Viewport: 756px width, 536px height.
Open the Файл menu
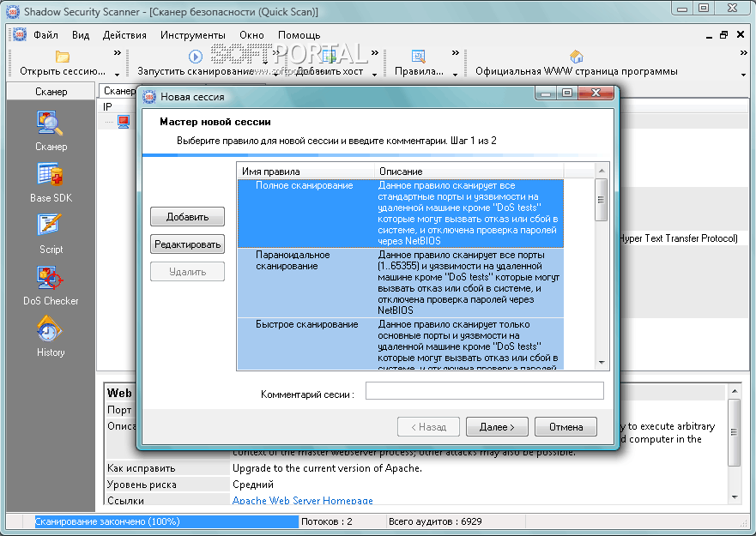(45, 35)
